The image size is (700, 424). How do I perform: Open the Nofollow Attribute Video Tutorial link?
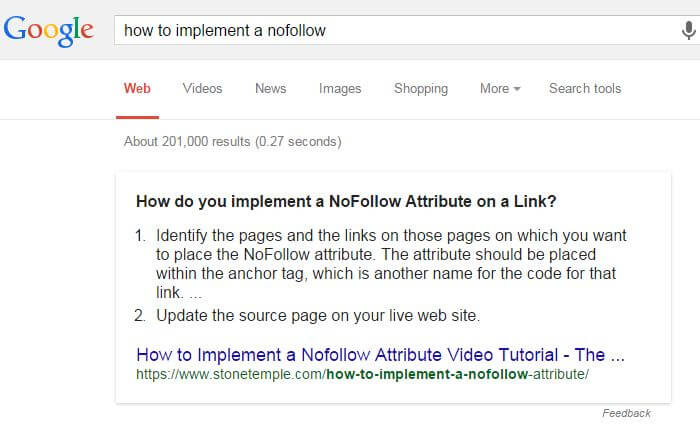[380, 355]
